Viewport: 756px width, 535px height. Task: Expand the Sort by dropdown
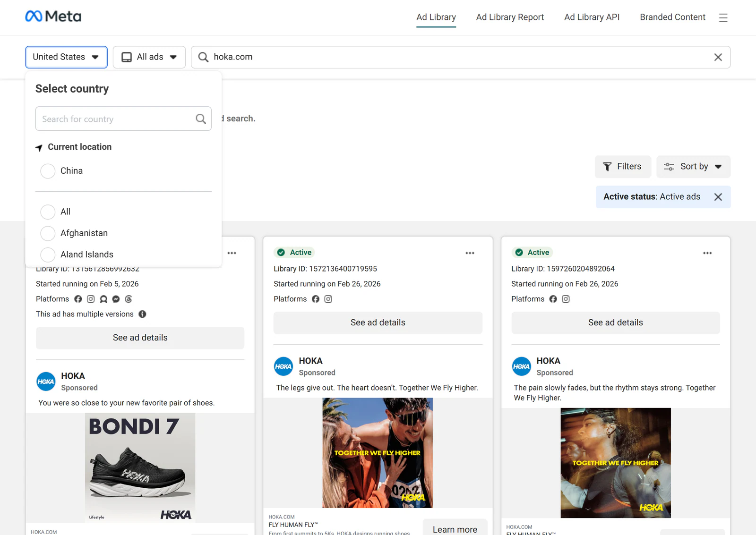693,167
